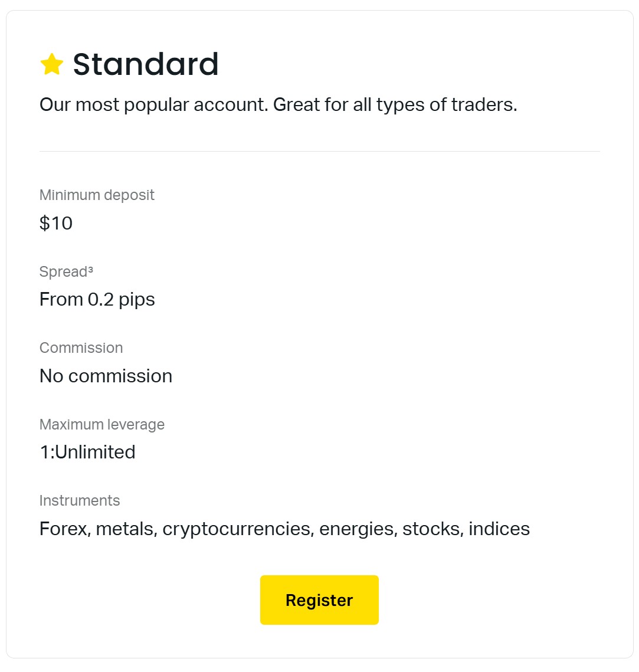Click the Maximum leverage label

click(x=101, y=425)
